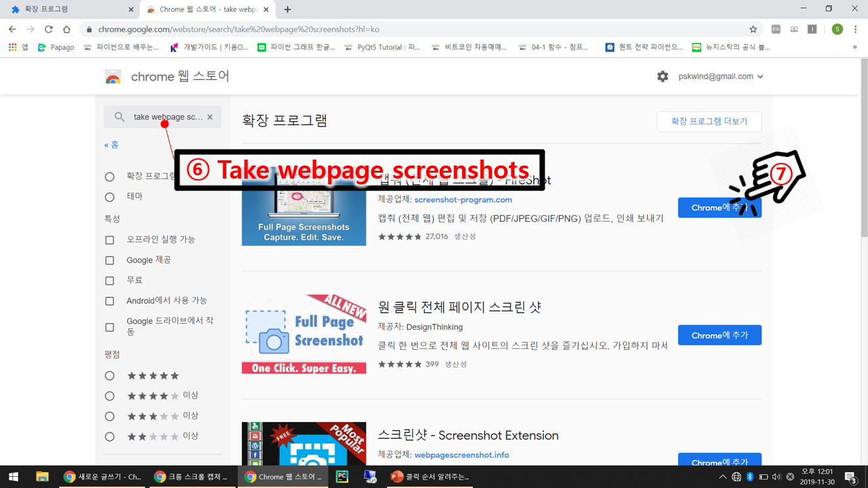Screen dimensions: 868x488
Task: Select the four stars 이상 rating filter
Action: tap(110, 396)
